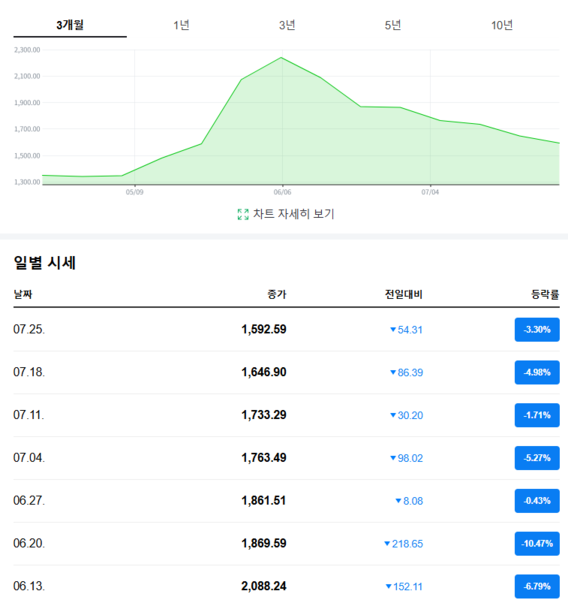The height and width of the screenshot is (600, 568).
Task: Click the change value 218.65
Action: (407, 544)
